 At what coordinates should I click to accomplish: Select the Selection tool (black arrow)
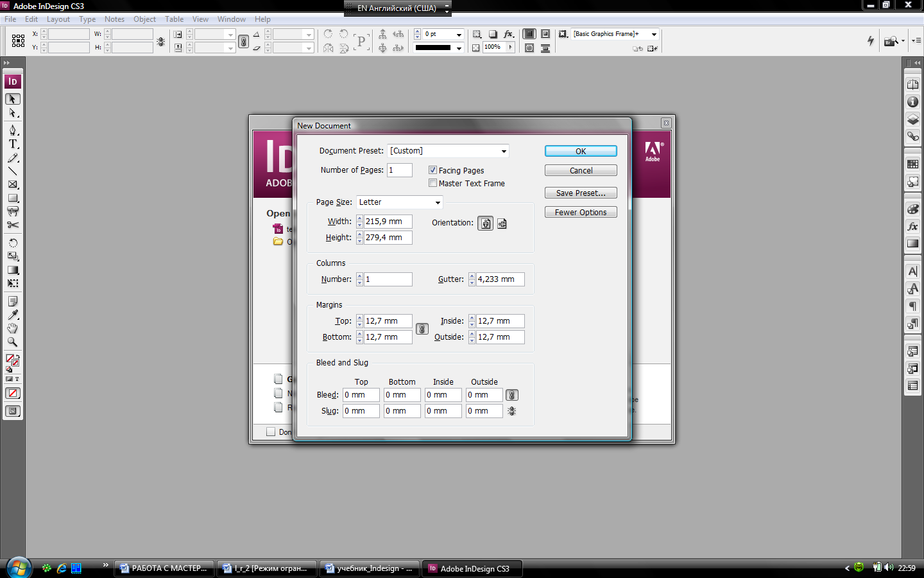click(13, 99)
